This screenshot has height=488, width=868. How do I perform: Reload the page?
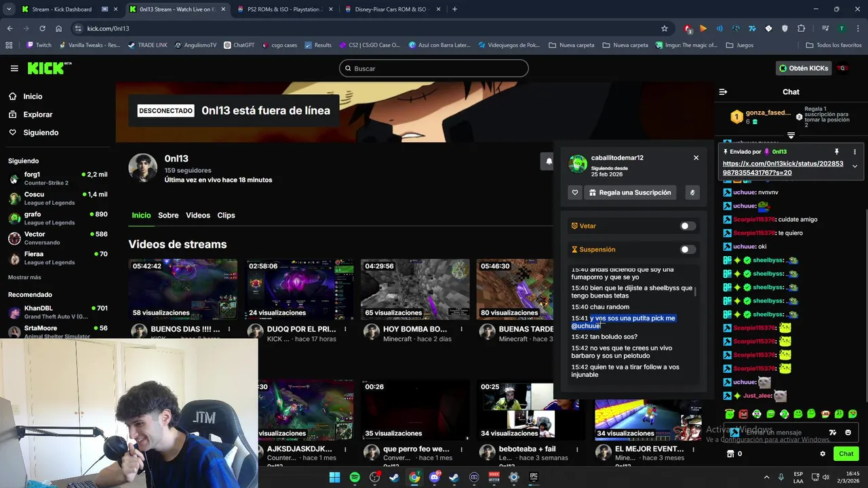[42, 28]
